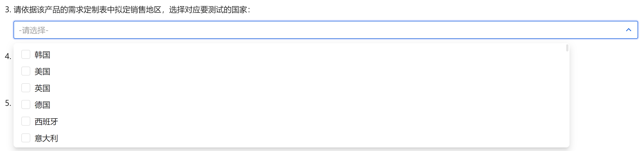The image size is (644, 151).
Task: Toggle the 意大利 checkbox
Action: point(26,138)
